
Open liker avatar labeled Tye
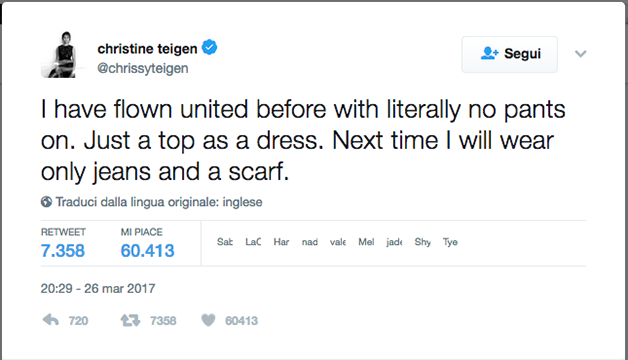(450, 242)
